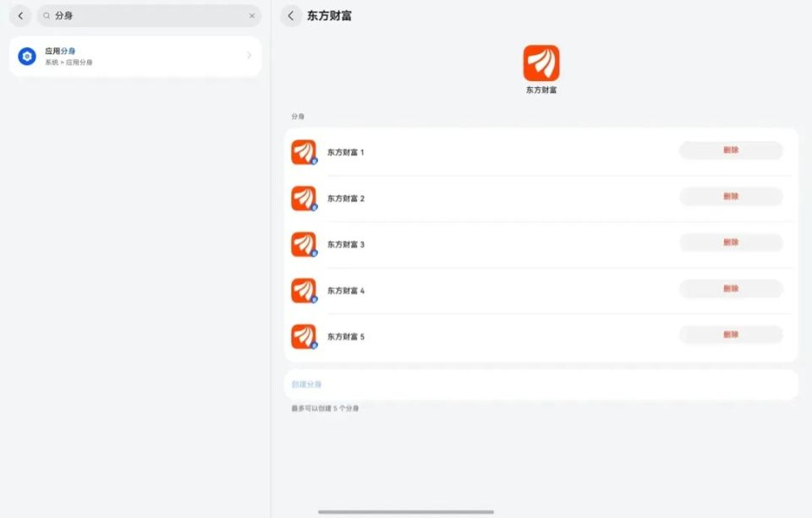Select the 东方财富 5 label
The height and width of the screenshot is (518, 812).
tap(346, 336)
